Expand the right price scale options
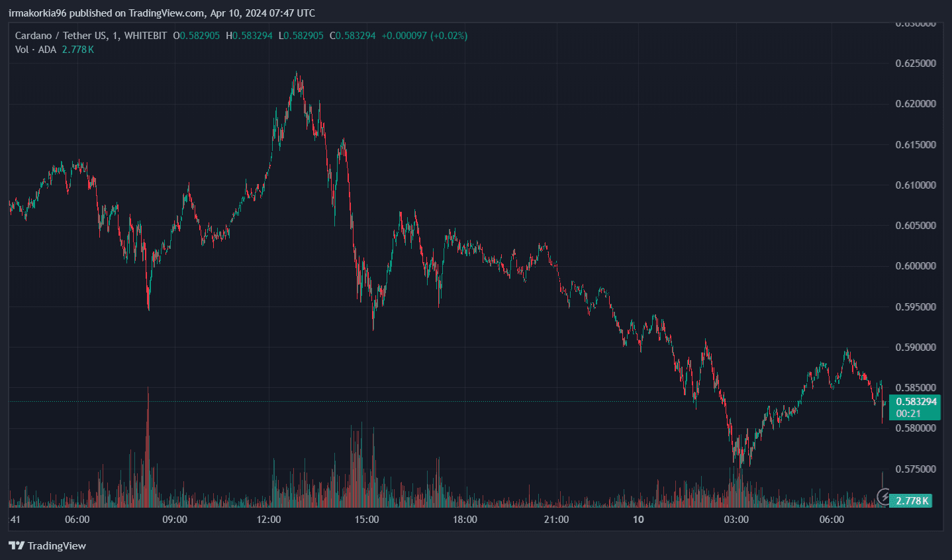Screen dimensions: 952x560 point(917,265)
